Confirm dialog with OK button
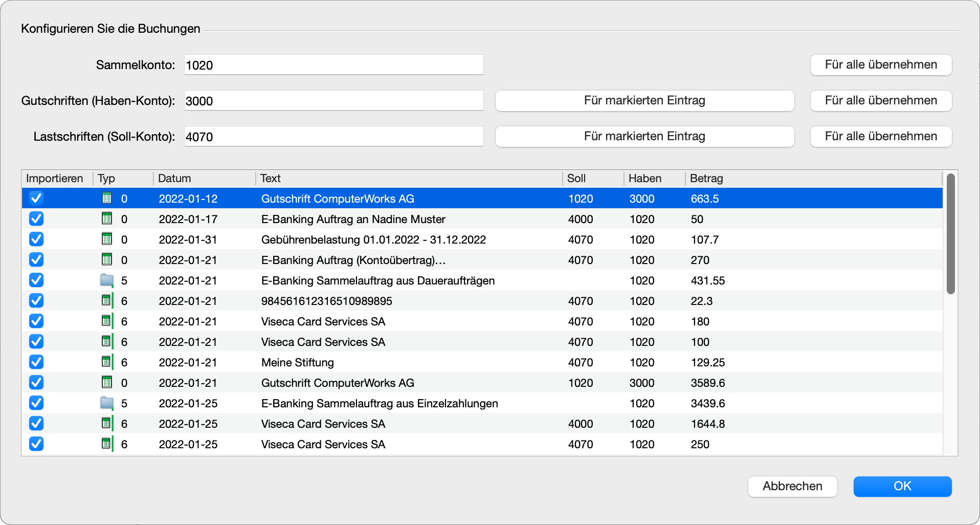Viewport: 980px width, 525px height. pos(902,486)
